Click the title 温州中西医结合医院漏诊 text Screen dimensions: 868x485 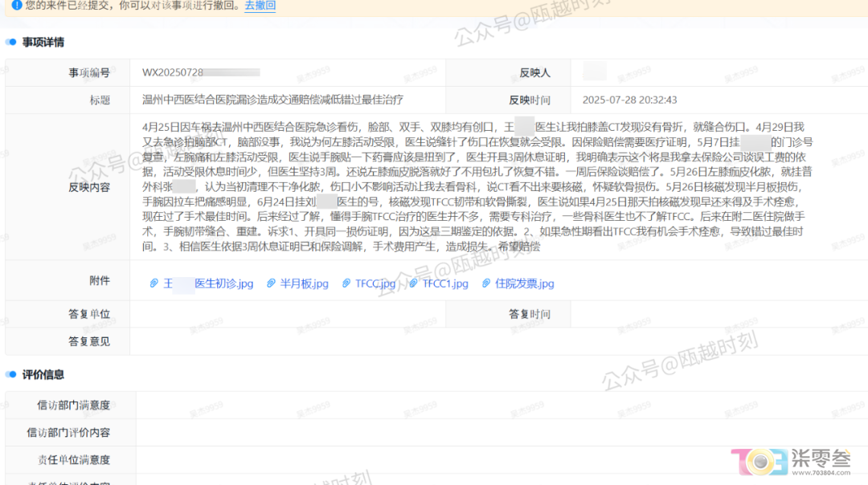click(272, 100)
